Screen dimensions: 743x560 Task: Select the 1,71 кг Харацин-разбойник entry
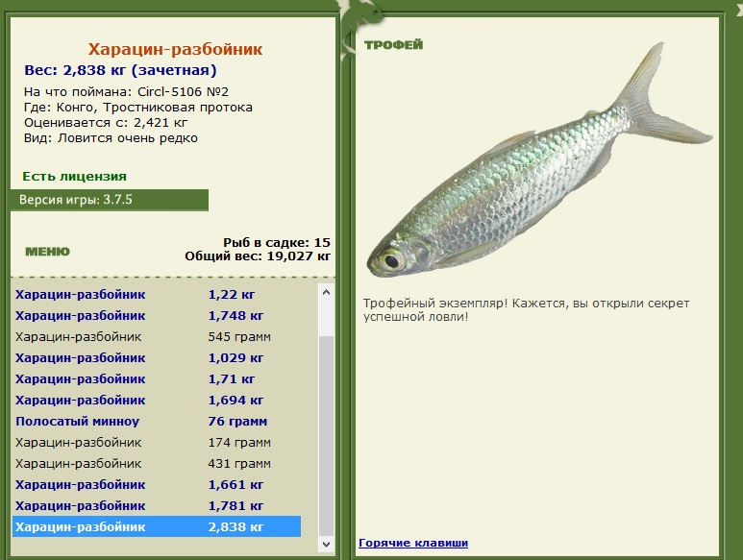(x=157, y=379)
